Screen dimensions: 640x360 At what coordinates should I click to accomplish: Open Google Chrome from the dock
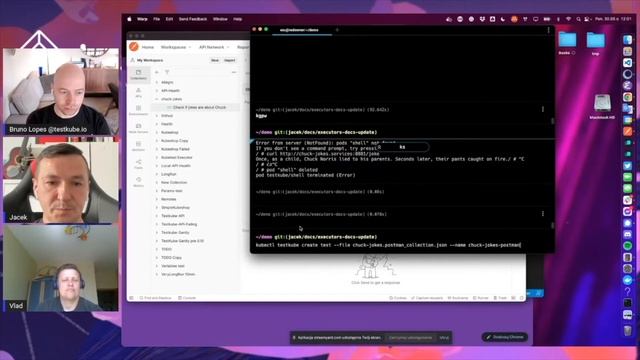[x=628, y=97]
